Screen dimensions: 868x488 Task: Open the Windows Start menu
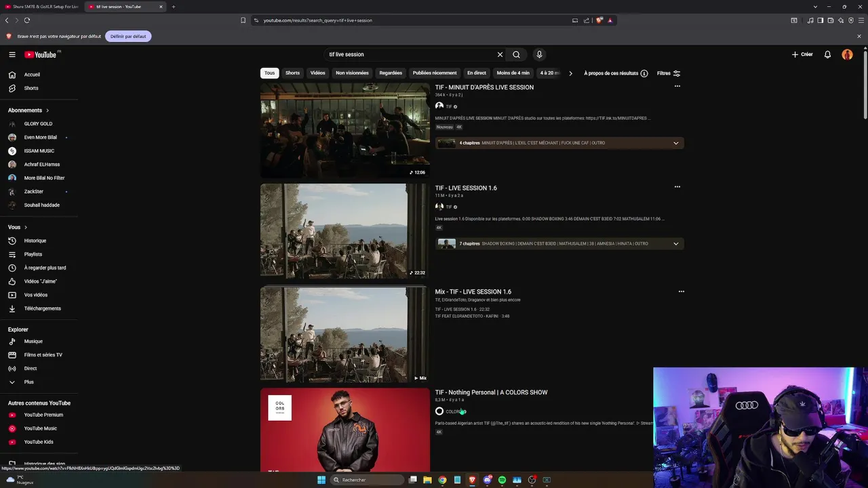[x=321, y=480]
